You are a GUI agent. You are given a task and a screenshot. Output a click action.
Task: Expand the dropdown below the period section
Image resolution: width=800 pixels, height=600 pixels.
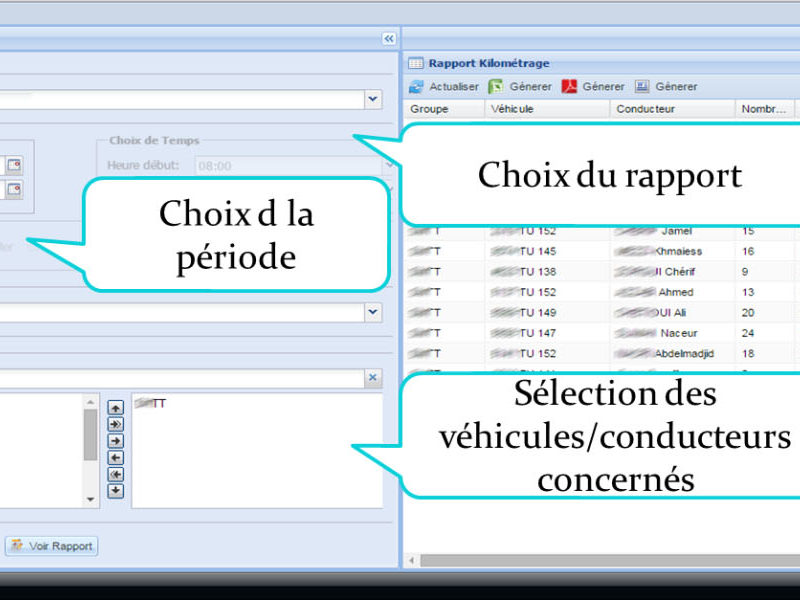(372, 312)
